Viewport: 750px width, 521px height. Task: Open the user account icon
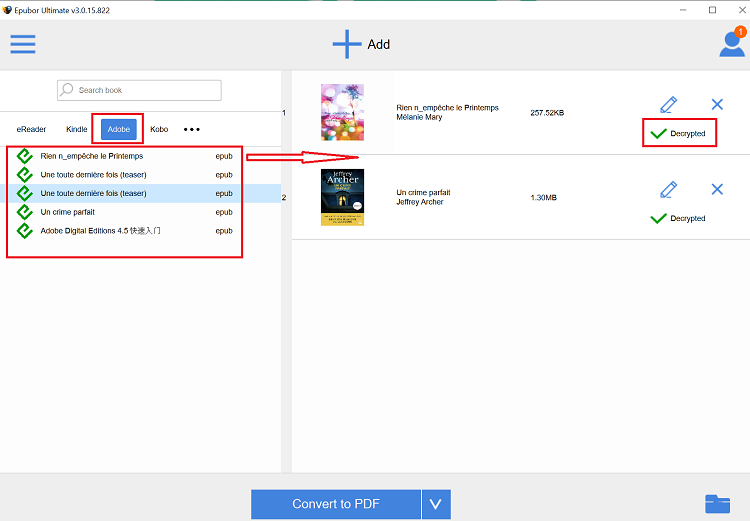pyautogui.click(x=732, y=44)
